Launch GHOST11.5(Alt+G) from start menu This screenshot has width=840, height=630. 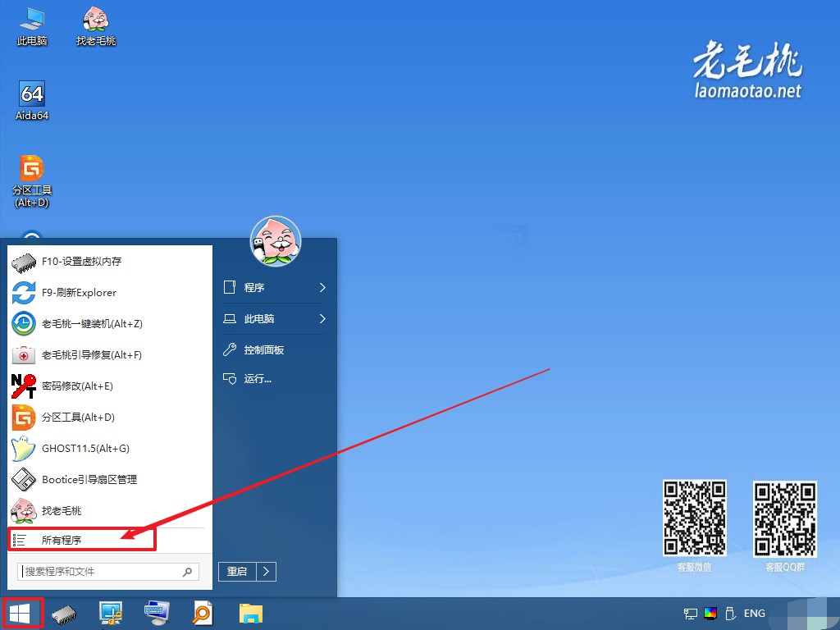[110, 449]
